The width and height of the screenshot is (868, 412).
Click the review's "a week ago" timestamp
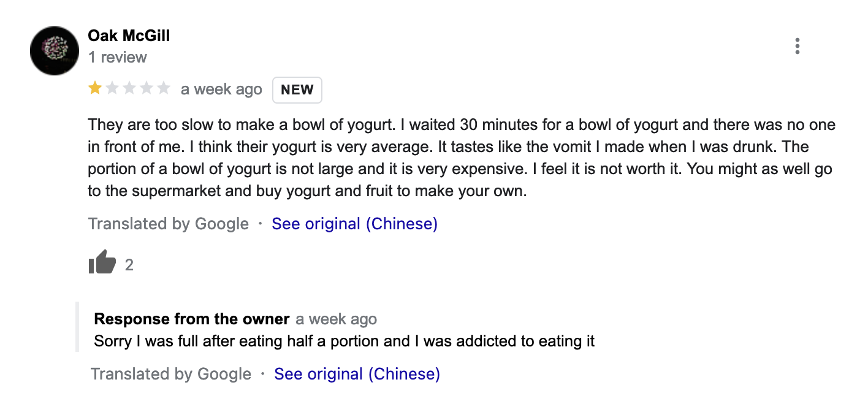pyautogui.click(x=221, y=90)
